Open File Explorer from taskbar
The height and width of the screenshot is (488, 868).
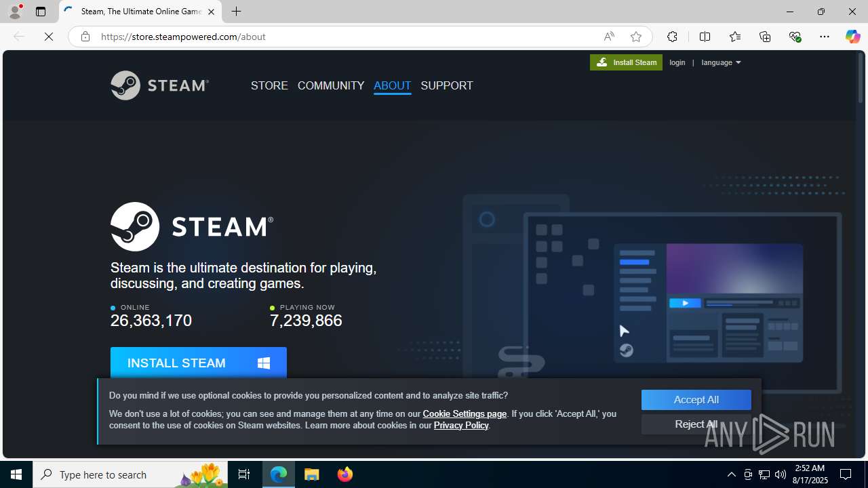[x=312, y=474]
